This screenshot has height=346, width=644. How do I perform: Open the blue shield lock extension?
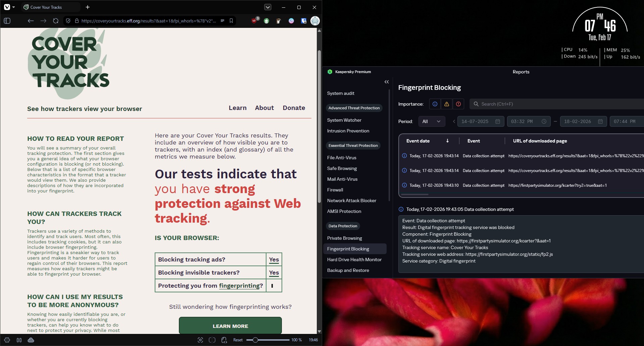click(x=304, y=21)
